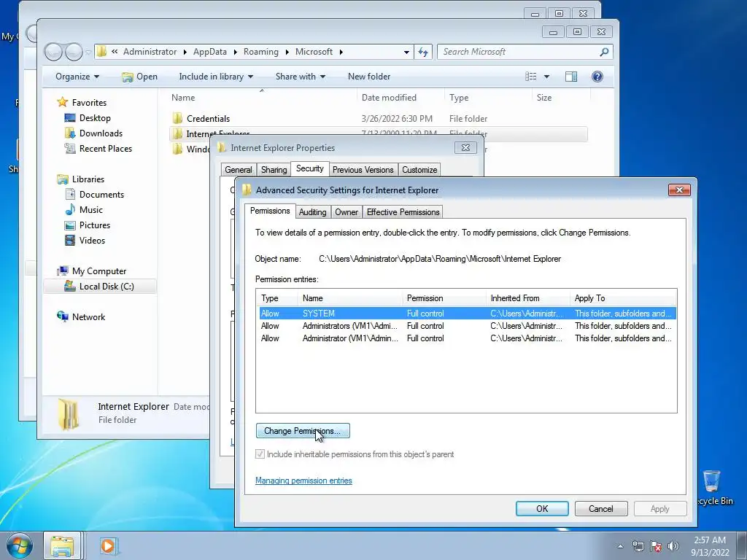Screen dimensions: 747x560
Task: Expand Include in library dropdown
Action: [216, 76]
